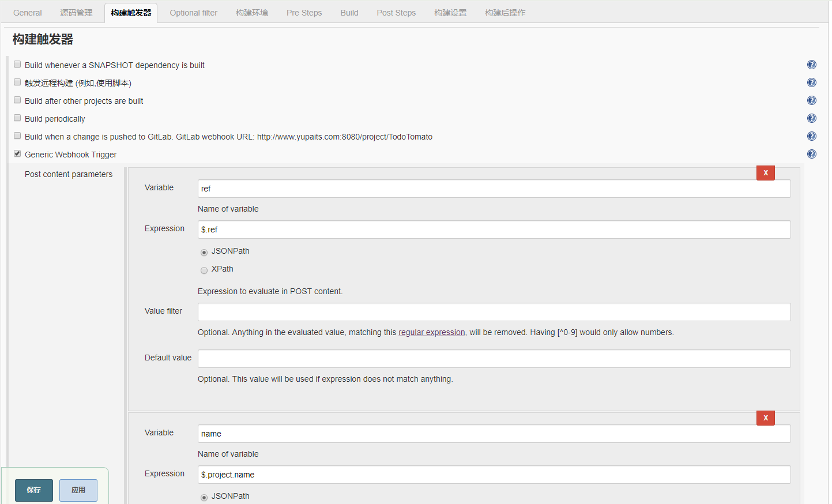Show help for GitLab webhook trigger option
This screenshot has width=832, height=504.
pos(811,136)
